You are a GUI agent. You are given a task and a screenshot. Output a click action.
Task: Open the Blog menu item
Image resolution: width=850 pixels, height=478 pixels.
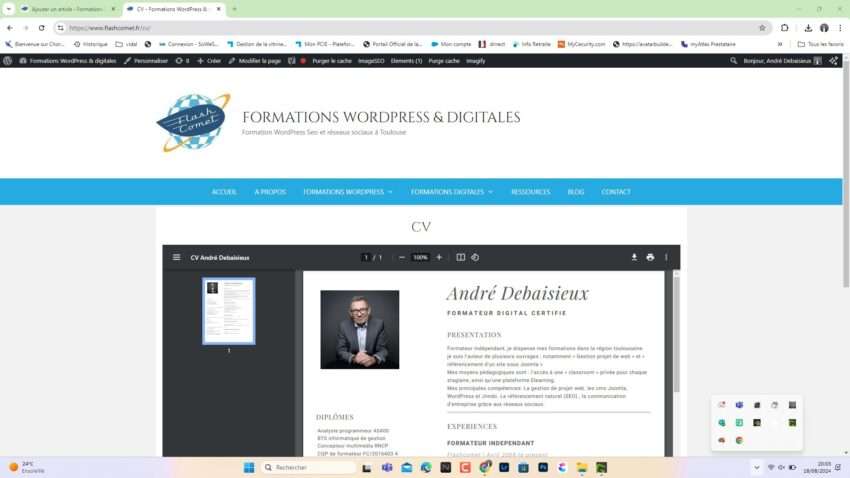click(x=575, y=192)
